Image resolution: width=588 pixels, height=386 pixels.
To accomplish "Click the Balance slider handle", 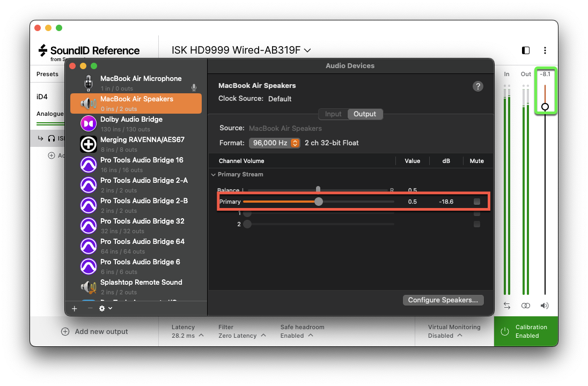I will [318, 189].
